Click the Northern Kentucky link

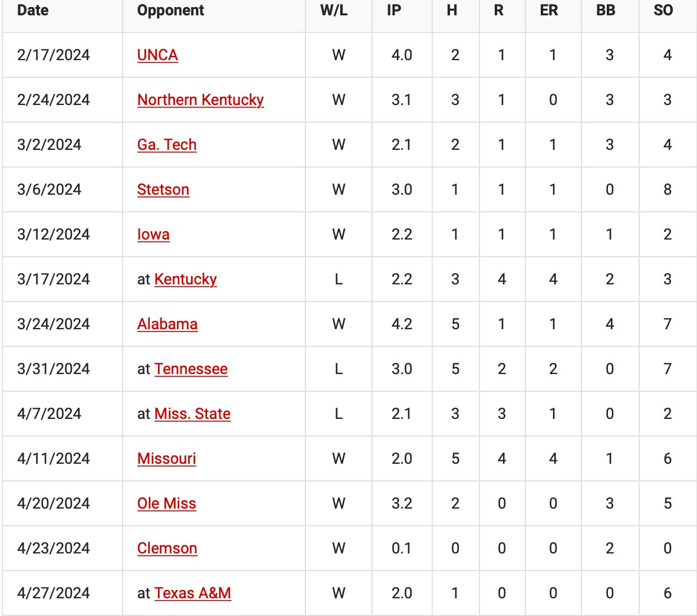200,100
